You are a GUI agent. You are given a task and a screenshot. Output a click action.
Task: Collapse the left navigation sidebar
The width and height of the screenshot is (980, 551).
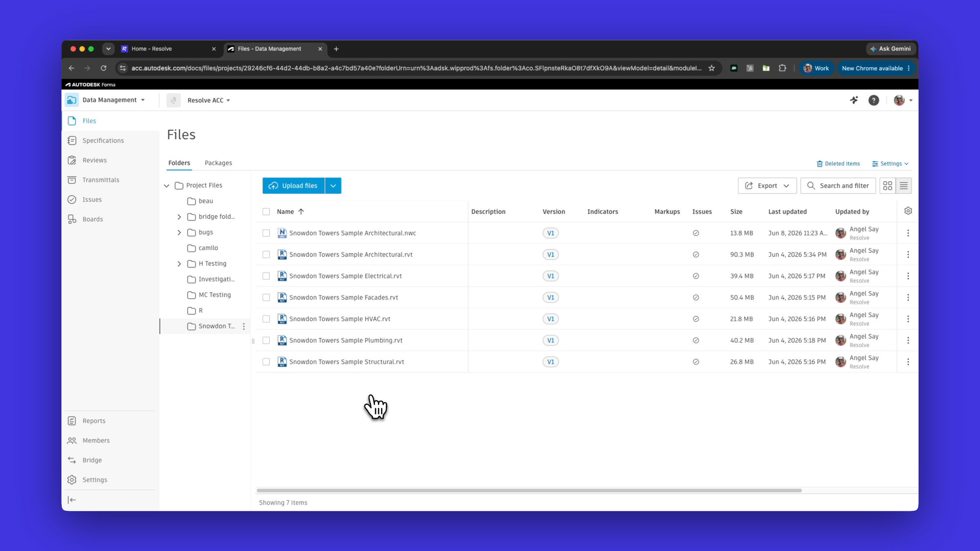(72, 500)
